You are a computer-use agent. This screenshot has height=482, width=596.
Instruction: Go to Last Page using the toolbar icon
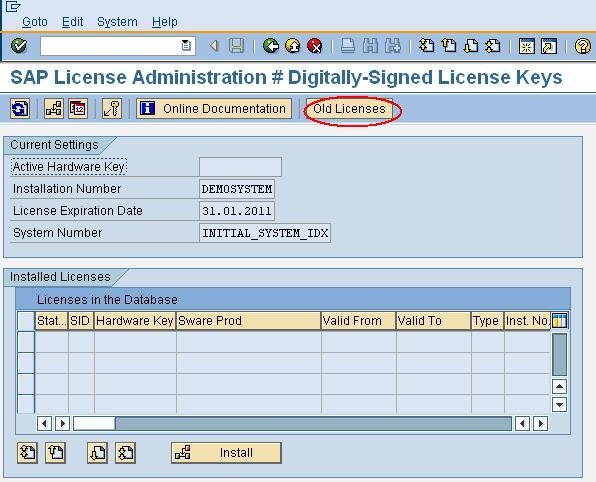pyautogui.click(x=493, y=46)
